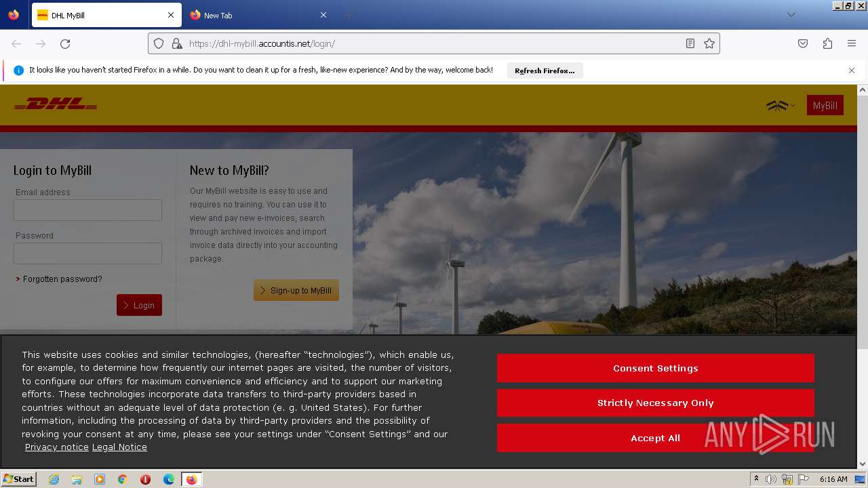Viewport: 868px width, 488px height.
Task: Click the info icon in notification bar
Action: pyautogui.click(x=18, y=70)
